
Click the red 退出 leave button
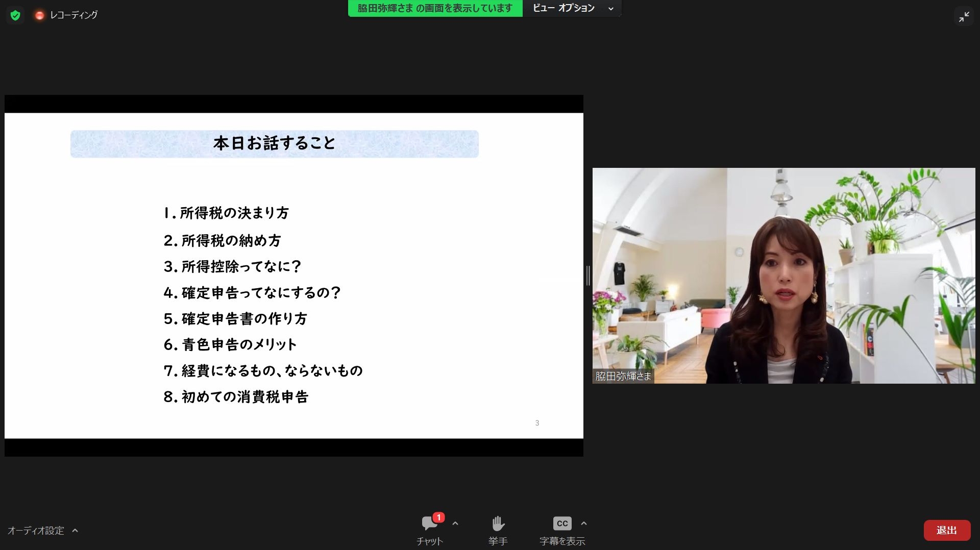tap(947, 531)
